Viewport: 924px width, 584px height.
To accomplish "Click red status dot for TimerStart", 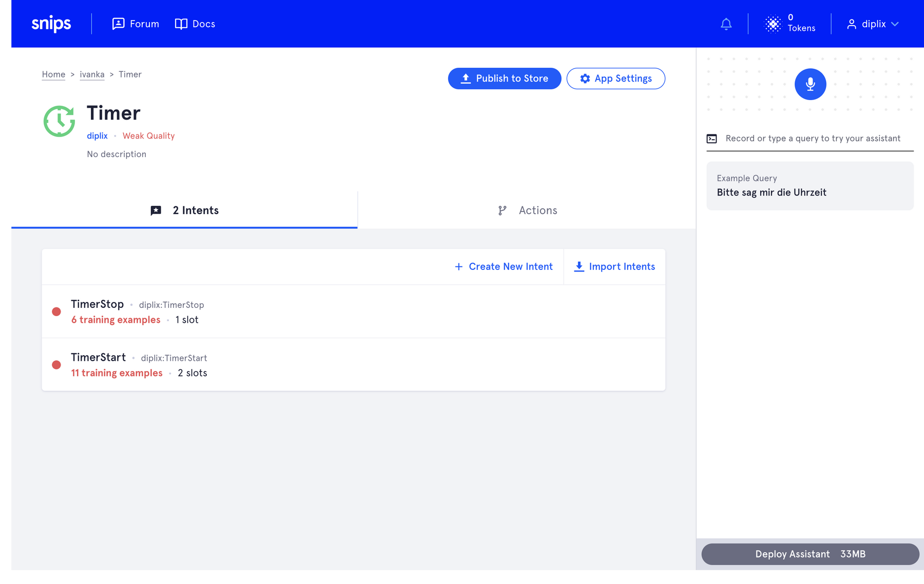I will point(56,365).
